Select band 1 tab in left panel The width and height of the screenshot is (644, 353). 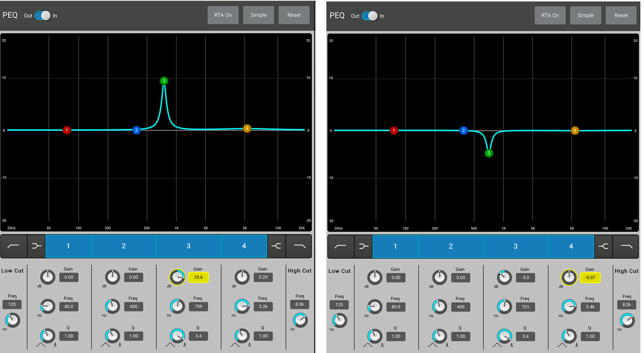click(68, 246)
